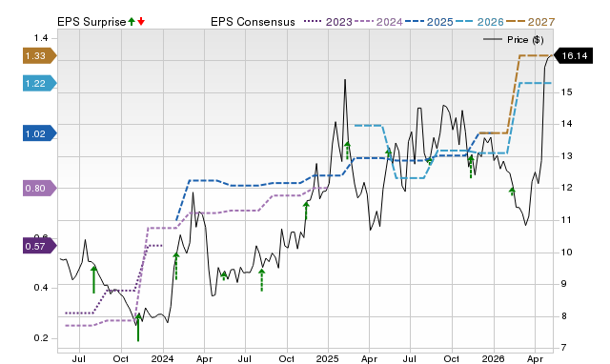Click the 2025 label on time axis
Screen dimensions: 610x364
(328, 359)
